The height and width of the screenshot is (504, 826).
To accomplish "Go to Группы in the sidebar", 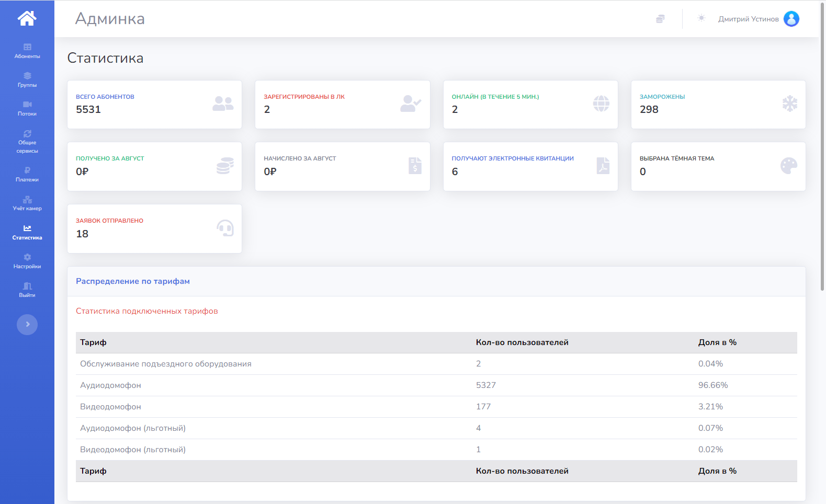I will pos(27,79).
